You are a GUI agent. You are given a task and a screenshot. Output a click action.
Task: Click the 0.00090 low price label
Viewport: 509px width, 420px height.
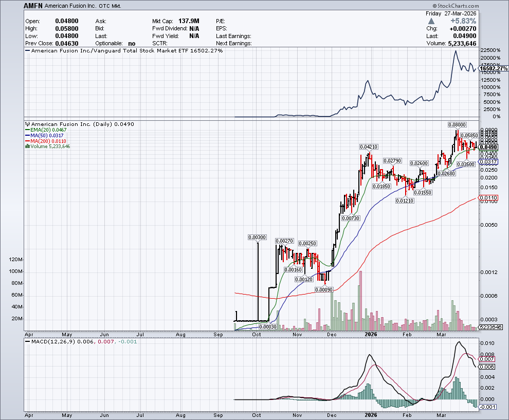coord(324,289)
